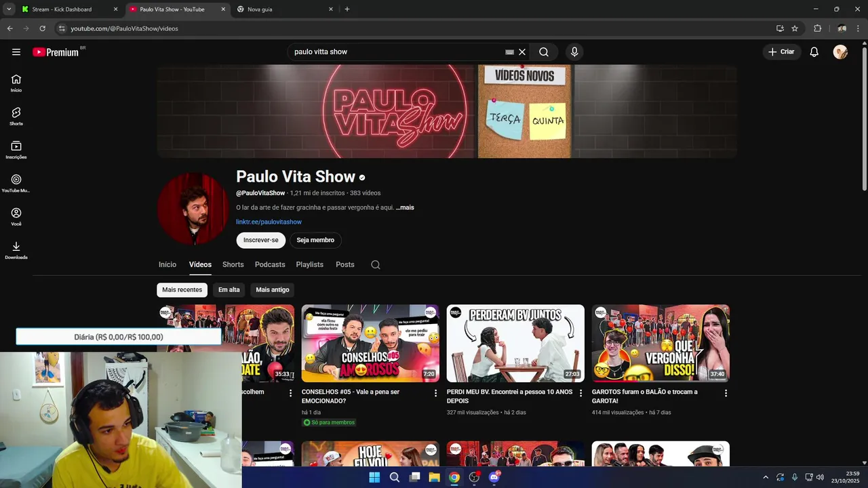Open Chrome extensions puzzle icon

(x=817, y=28)
